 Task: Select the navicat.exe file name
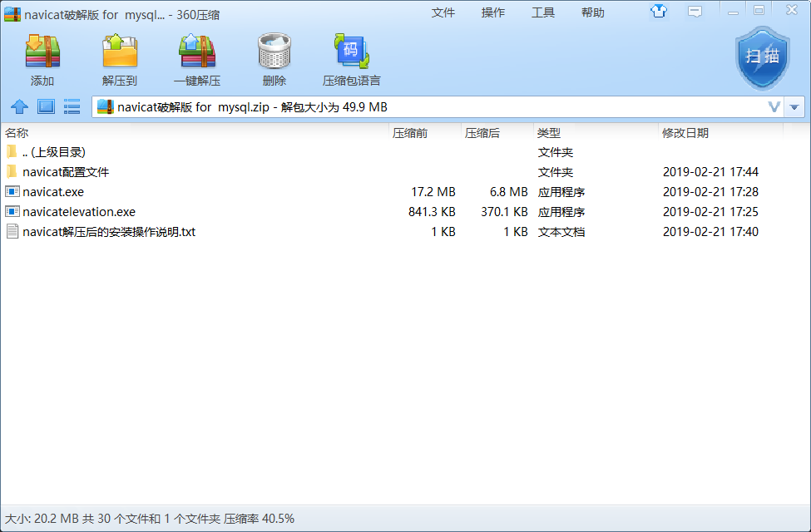tap(53, 192)
